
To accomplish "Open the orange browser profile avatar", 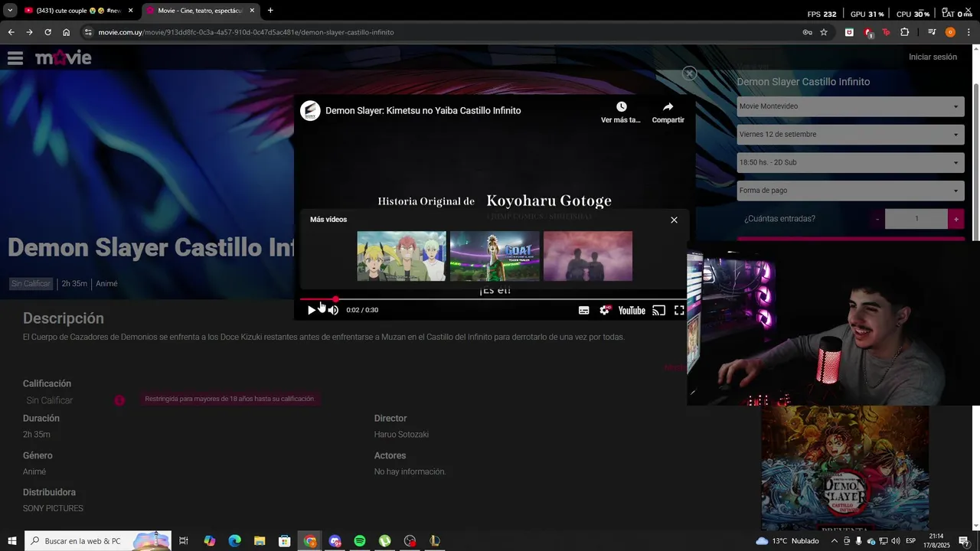I will [950, 32].
